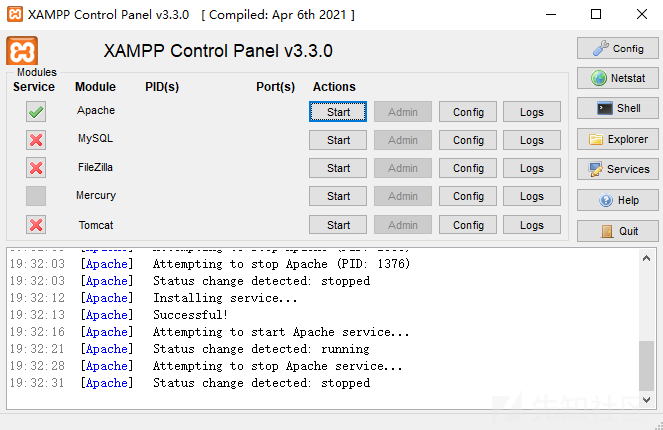Toggle the MySQL service red X box

coord(36,140)
